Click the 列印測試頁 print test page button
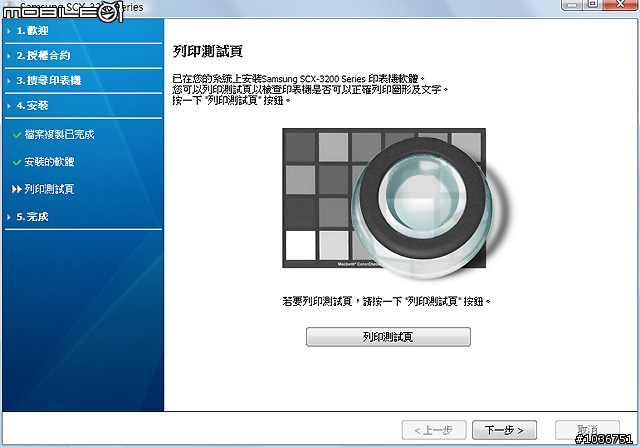 tap(388, 337)
